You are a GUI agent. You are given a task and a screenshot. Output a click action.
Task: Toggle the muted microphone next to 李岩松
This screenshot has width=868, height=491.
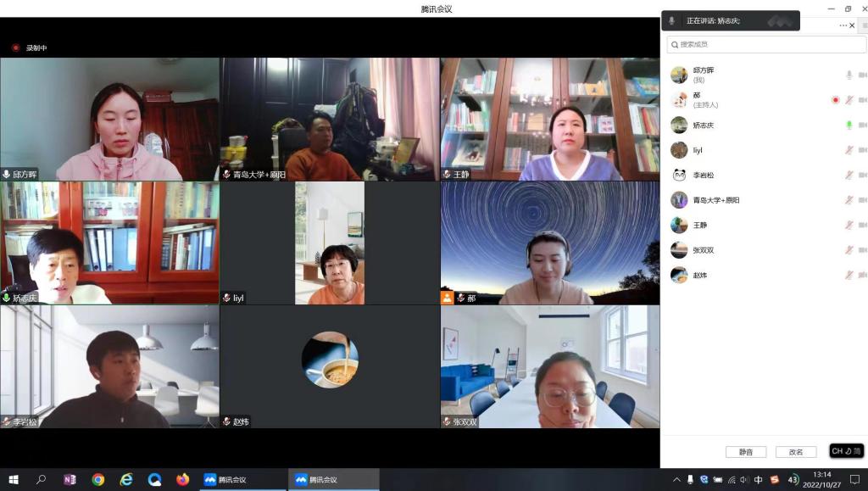click(x=848, y=174)
